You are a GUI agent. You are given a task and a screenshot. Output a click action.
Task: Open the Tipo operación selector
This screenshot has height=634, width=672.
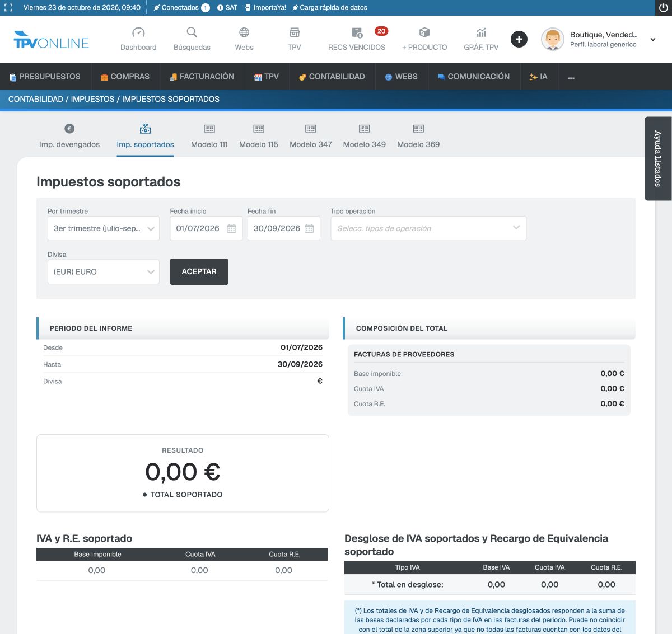[428, 228]
